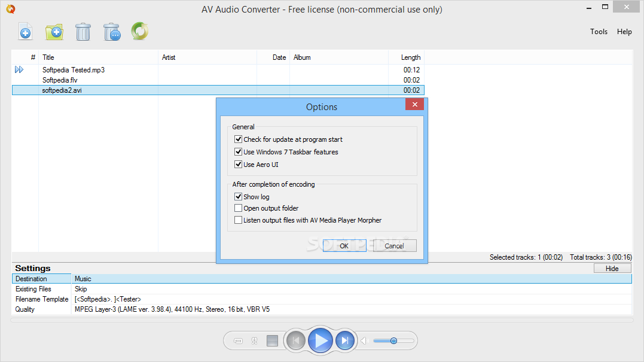
Task: Sort tracks by the Title column header
Action: (x=99, y=57)
